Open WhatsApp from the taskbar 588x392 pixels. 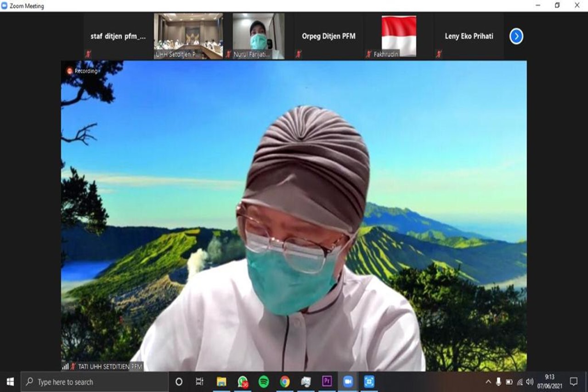(x=243, y=381)
